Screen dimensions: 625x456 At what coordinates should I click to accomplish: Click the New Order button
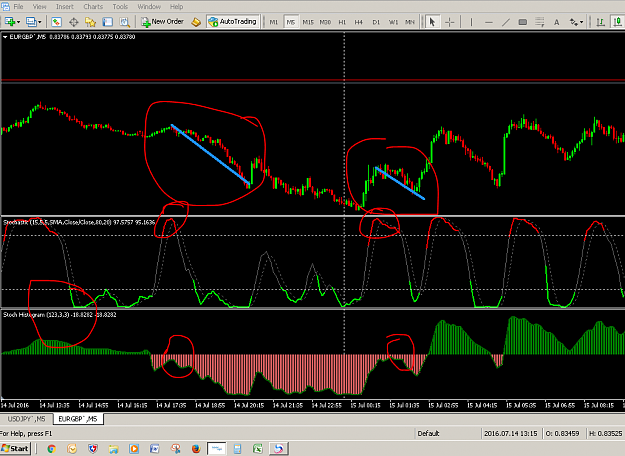tap(162, 22)
